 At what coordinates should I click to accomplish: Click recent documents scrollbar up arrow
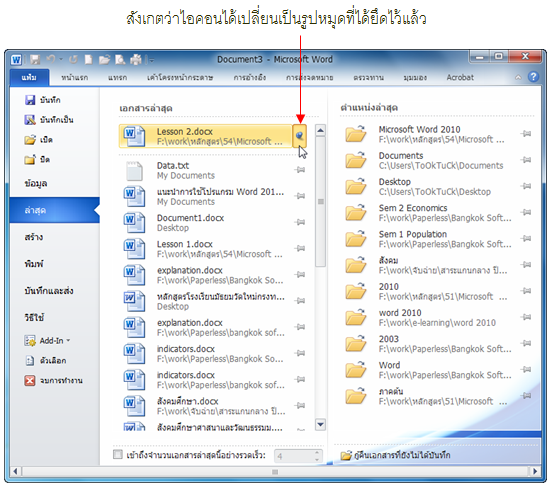pyautogui.click(x=320, y=131)
